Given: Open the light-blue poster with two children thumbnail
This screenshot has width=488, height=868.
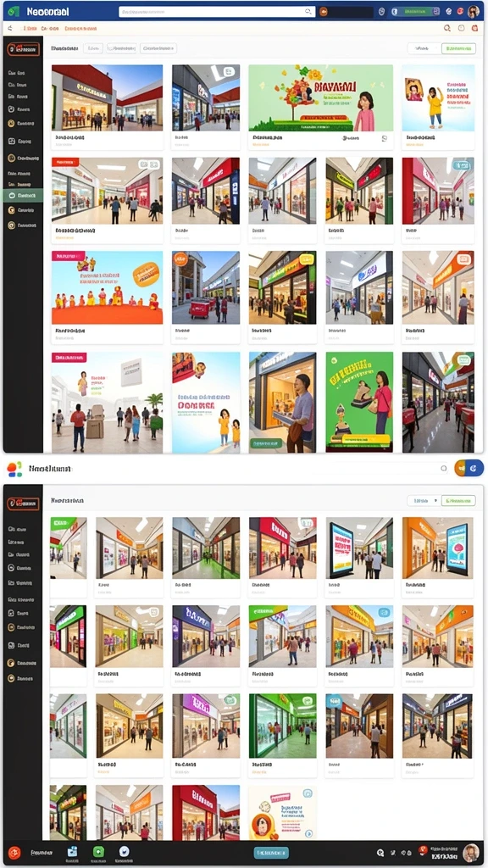Looking at the screenshot, I should [206, 403].
